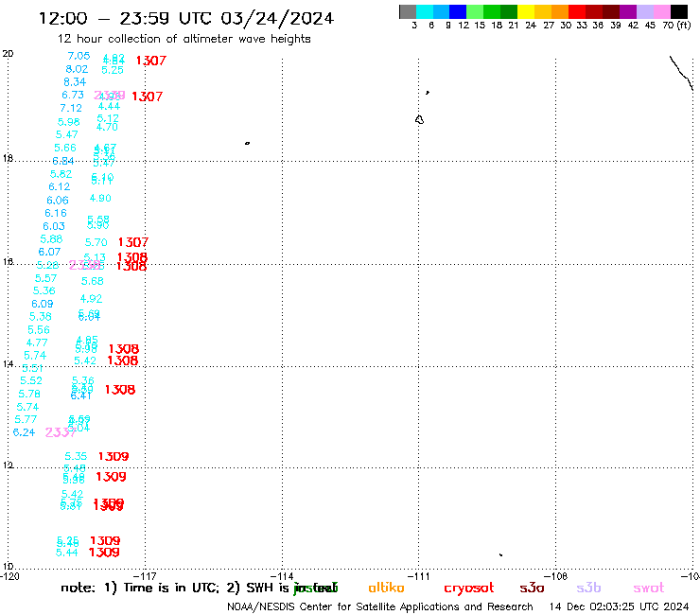Click the wave height value 5.52
700x615 pixels.
click(x=31, y=381)
